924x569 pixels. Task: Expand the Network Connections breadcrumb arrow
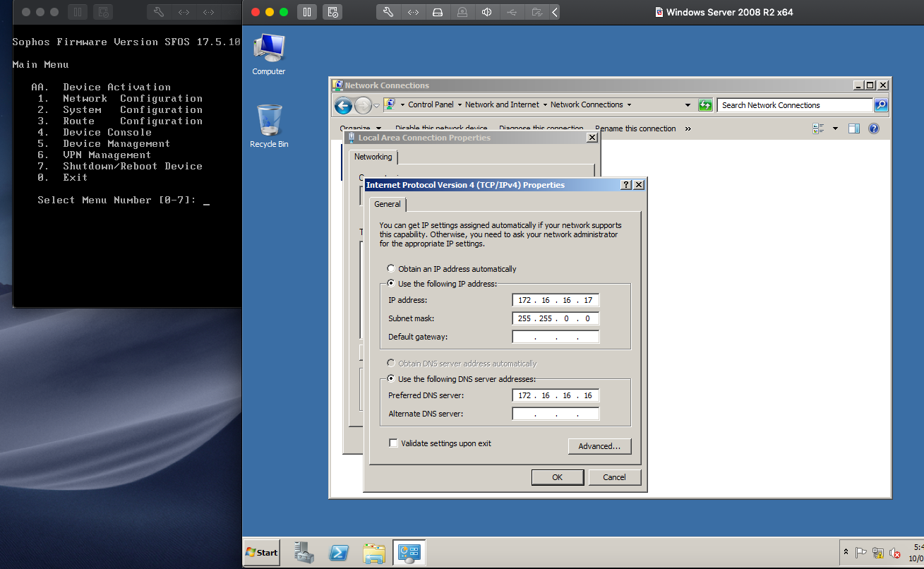tap(628, 104)
